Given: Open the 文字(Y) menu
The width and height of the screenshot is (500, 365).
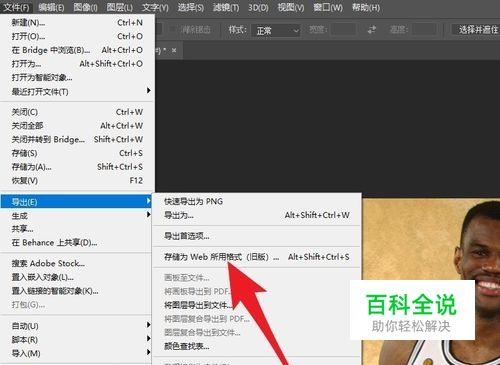Looking at the screenshot, I should click(x=155, y=7).
